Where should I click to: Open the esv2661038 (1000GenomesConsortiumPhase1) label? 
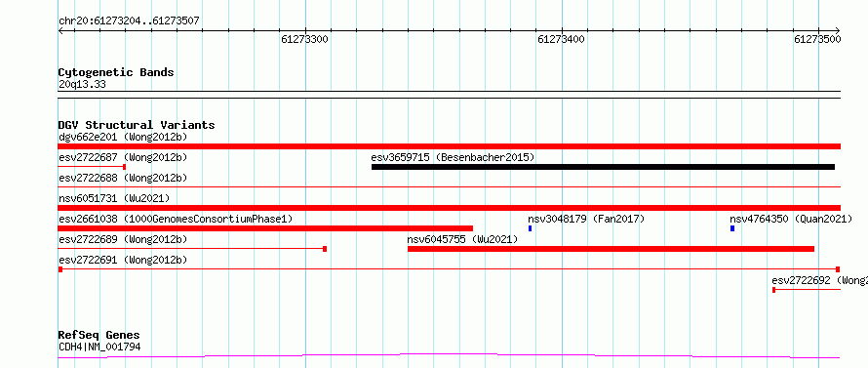click(x=176, y=219)
